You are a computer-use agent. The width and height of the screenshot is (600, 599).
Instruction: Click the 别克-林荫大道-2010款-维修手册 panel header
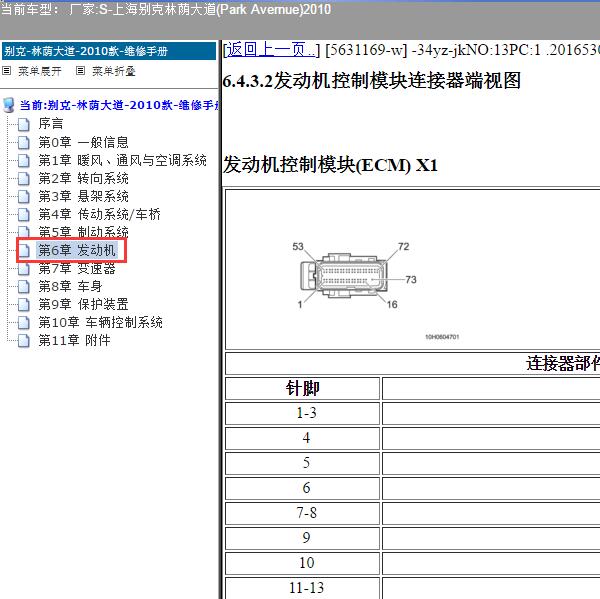pos(109,51)
